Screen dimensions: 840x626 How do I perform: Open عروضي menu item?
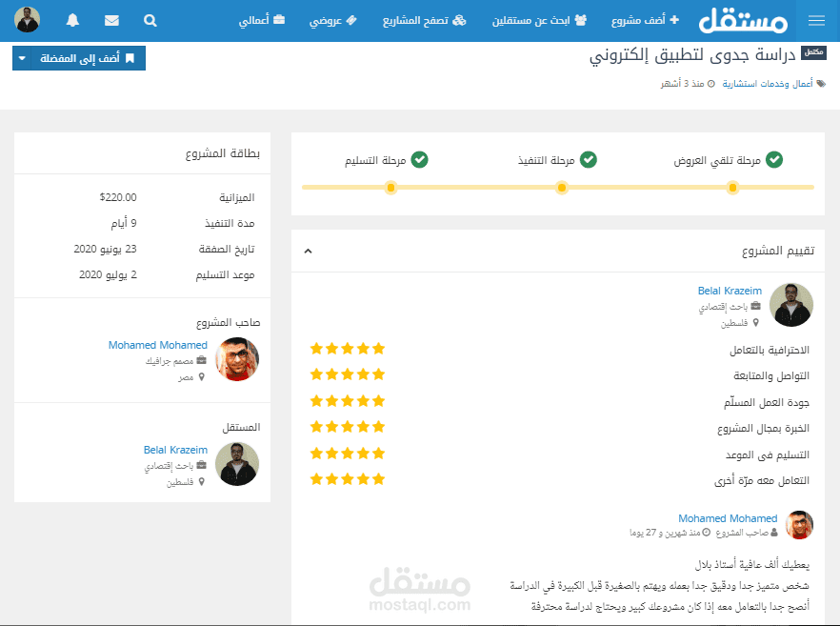pos(332,20)
